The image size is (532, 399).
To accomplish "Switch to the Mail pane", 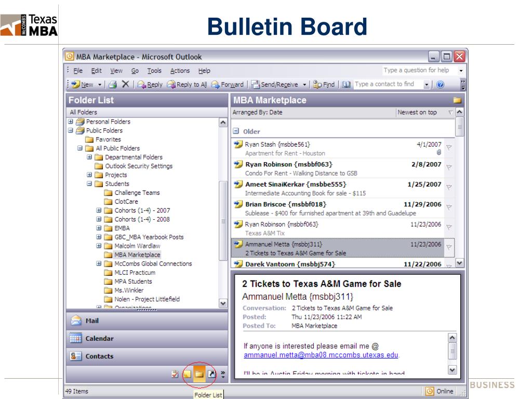I will tap(147, 321).
